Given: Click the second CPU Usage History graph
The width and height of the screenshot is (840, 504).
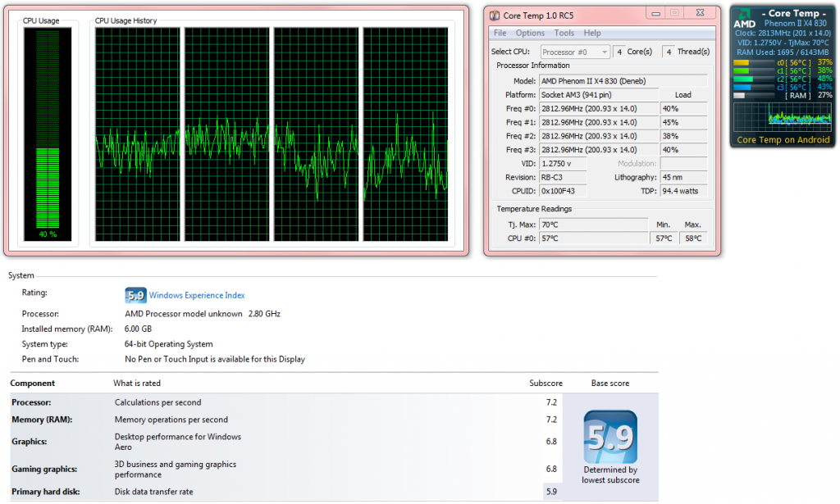Looking at the screenshot, I should coord(227,134).
